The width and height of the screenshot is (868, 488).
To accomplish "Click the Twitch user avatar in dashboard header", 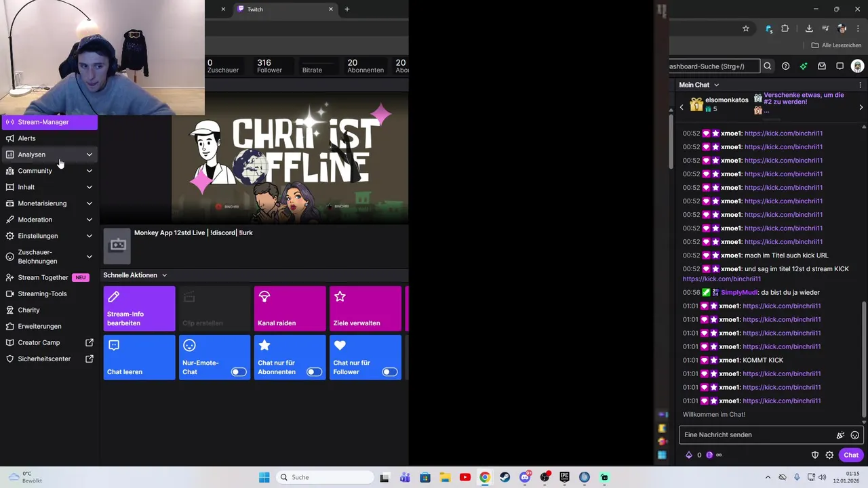I will pos(858,66).
